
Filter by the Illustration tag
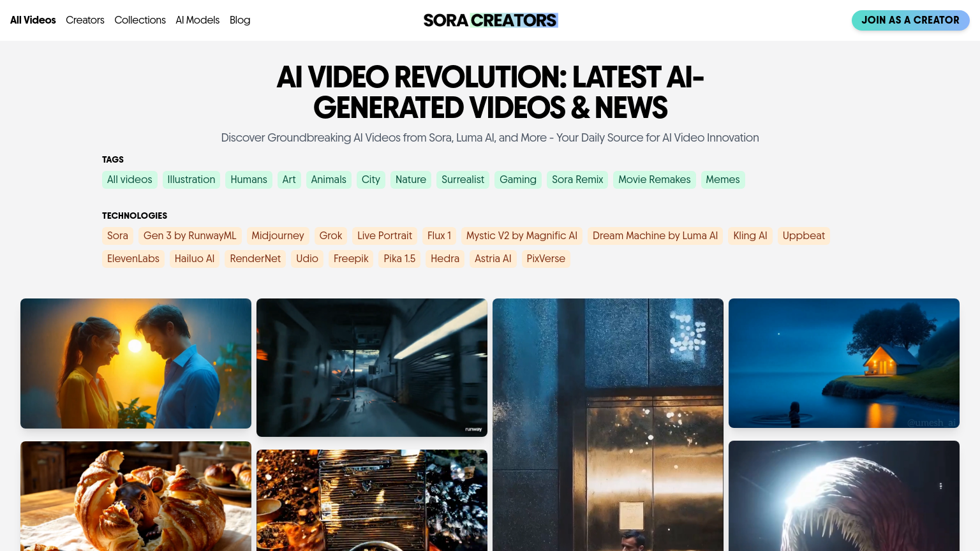pyautogui.click(x=191, y=180)
